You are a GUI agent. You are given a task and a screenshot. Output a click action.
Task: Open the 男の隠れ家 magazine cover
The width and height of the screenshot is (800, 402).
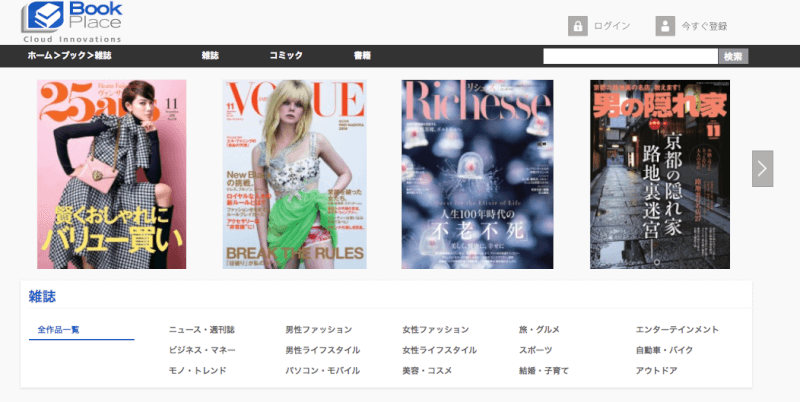tap(660, 174)
